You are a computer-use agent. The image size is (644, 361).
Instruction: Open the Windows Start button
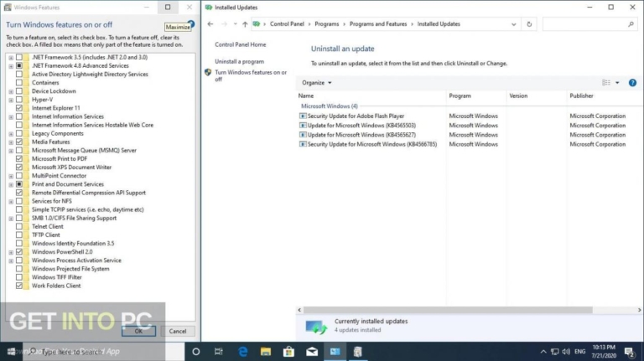[11, 352]
